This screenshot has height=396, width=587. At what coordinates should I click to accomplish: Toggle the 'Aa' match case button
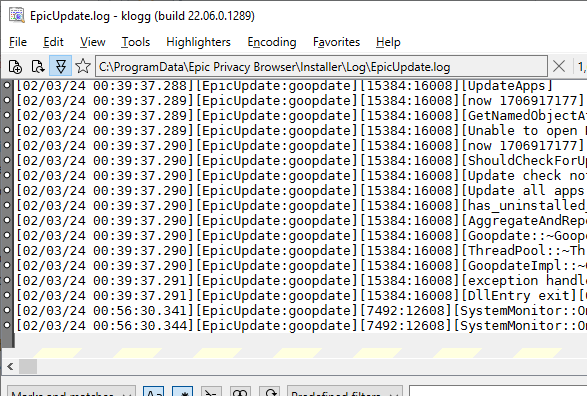pyautogui.click(x=153, y=391)
